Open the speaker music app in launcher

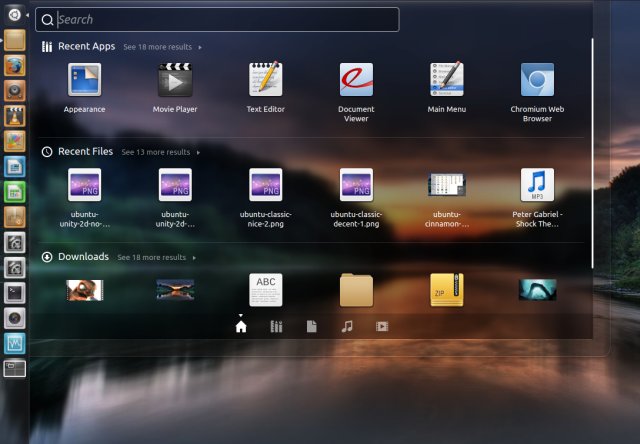pyautogui.click(x=15, y=91)
